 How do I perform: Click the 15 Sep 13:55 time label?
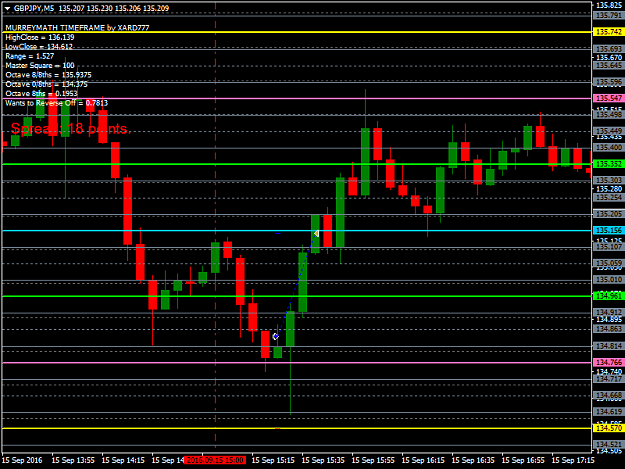(x=73, y=460)
